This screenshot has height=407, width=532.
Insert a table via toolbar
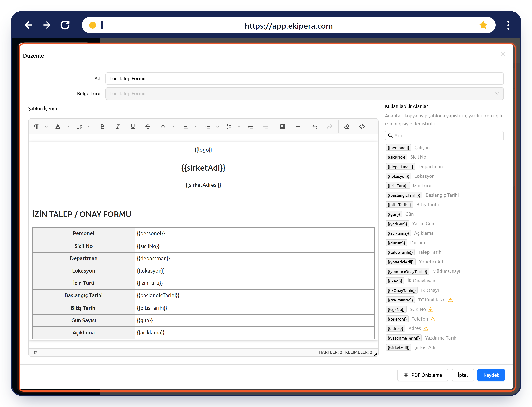click(x=282, y=127)
